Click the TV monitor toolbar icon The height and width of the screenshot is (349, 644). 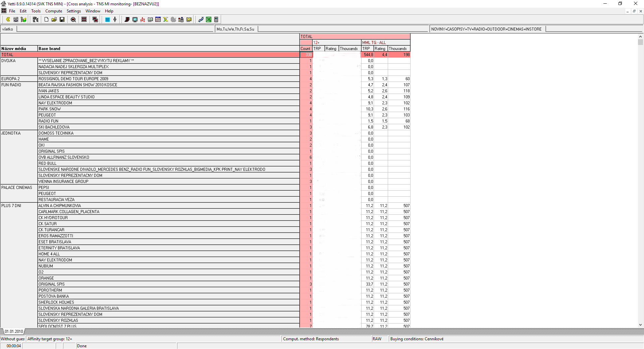coord(135,19)
